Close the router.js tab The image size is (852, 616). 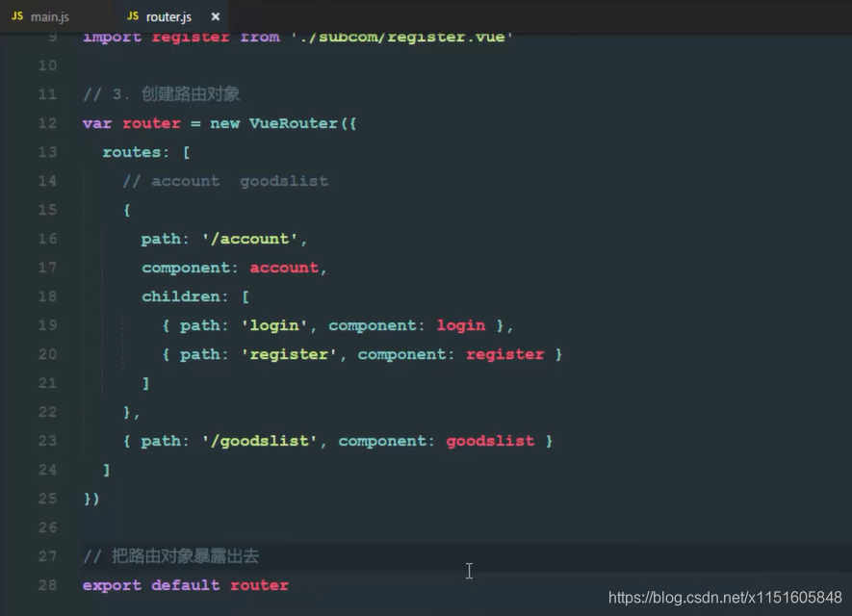(x=216, y=16)
